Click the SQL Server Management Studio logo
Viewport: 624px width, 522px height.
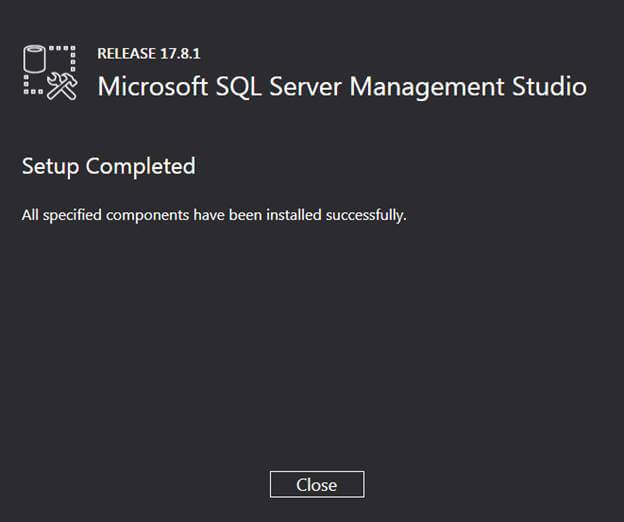tap(50, 73)
